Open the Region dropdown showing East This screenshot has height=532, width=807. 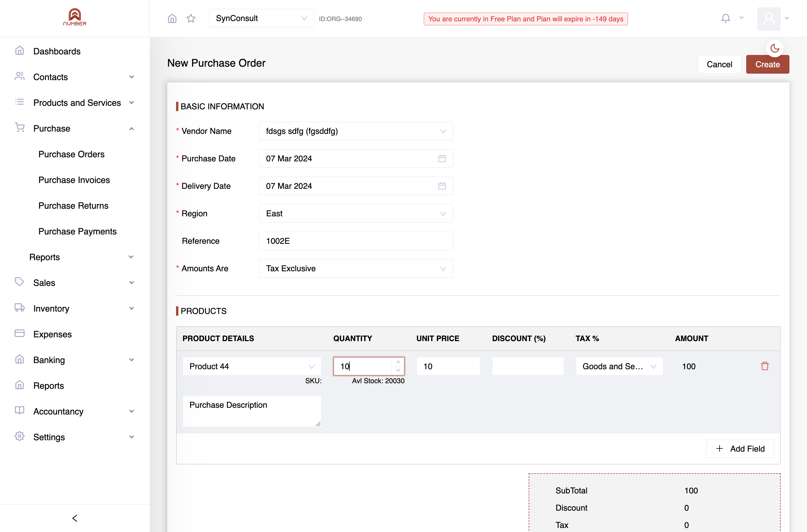(x=356, y=213)
